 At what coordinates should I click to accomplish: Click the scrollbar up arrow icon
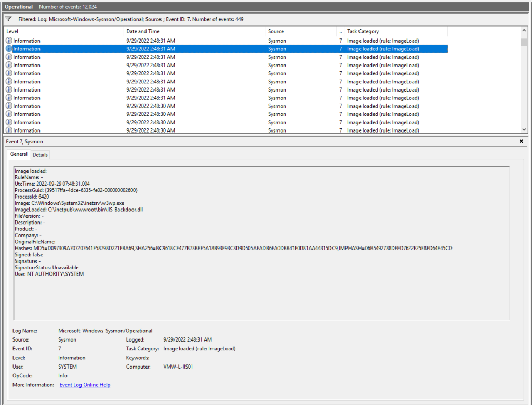point(524,30)
